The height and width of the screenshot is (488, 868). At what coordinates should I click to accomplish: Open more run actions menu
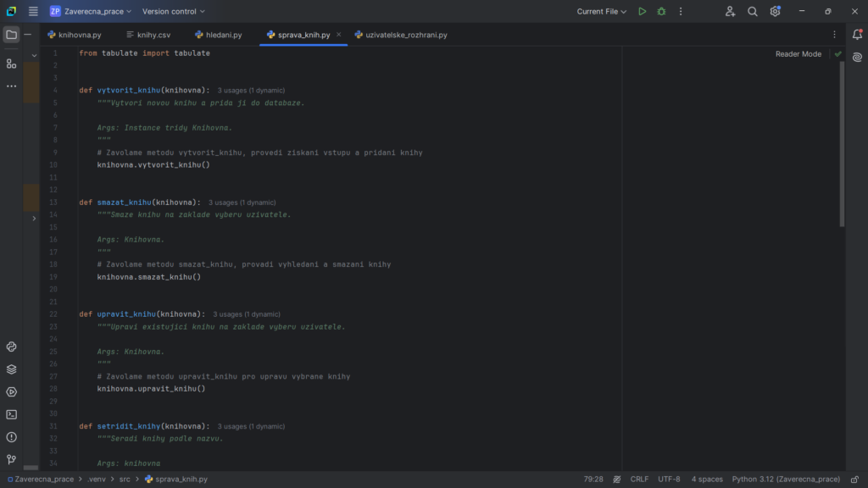click(681, 11)
